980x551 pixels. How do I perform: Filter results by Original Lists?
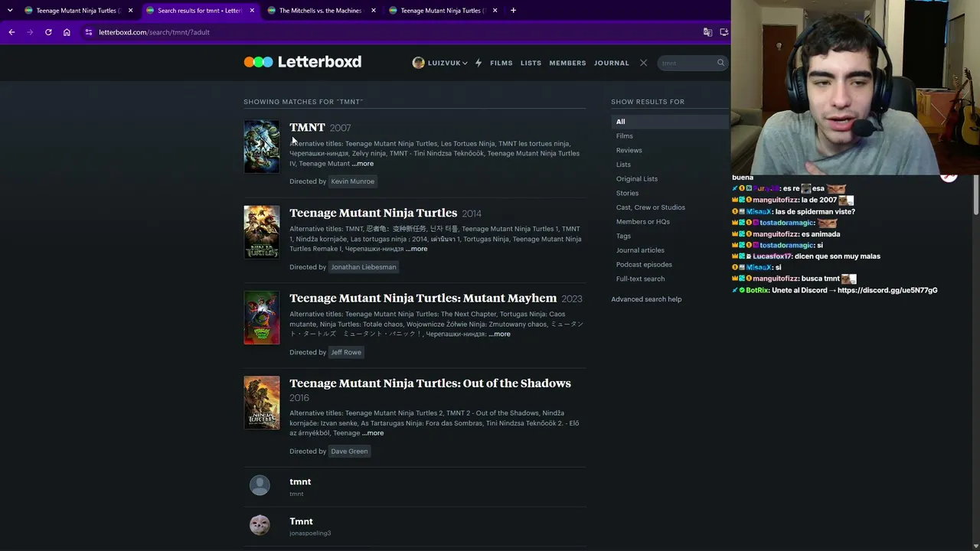click(x=637, y=179)
